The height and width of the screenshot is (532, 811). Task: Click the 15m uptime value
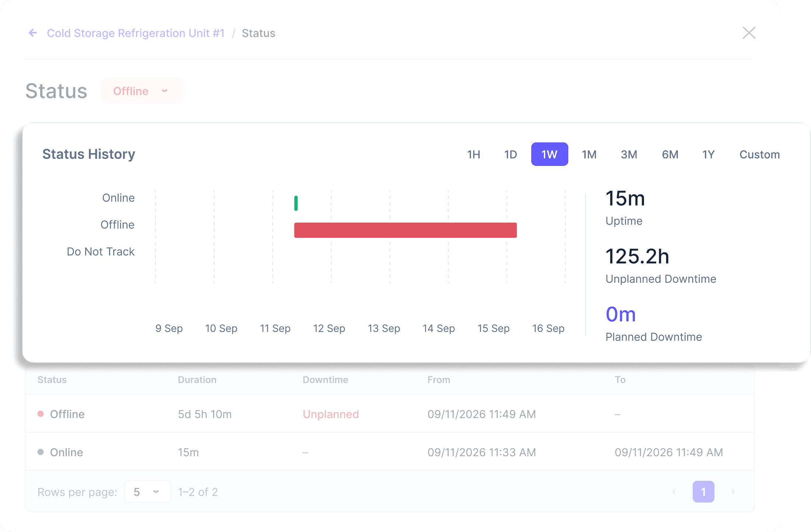click(x=625, y=198)
